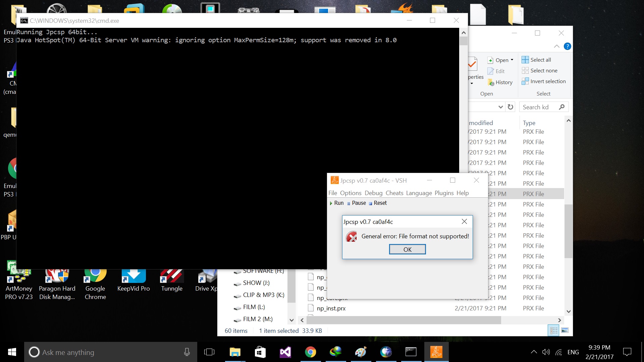Click the Explorer horizontal scrollbar left arrow
The width and height of the screenshot is (644, 362).
click(302, 320)
